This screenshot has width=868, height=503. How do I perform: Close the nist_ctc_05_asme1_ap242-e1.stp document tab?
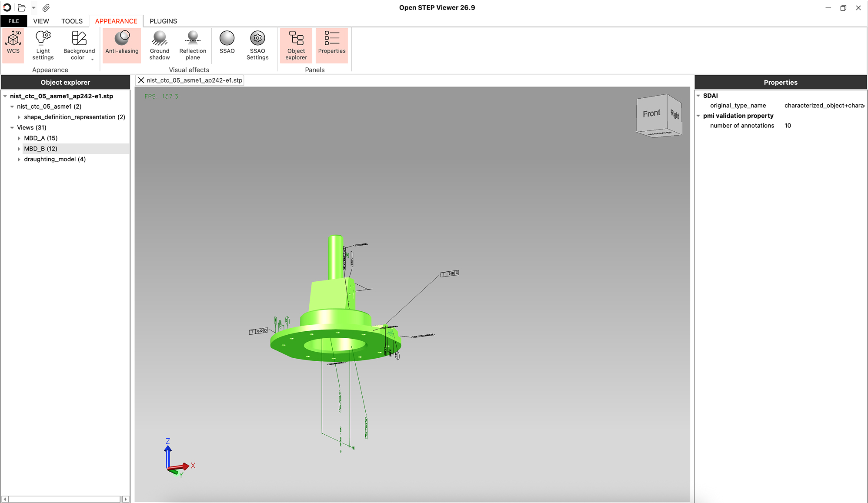(141, 80)
